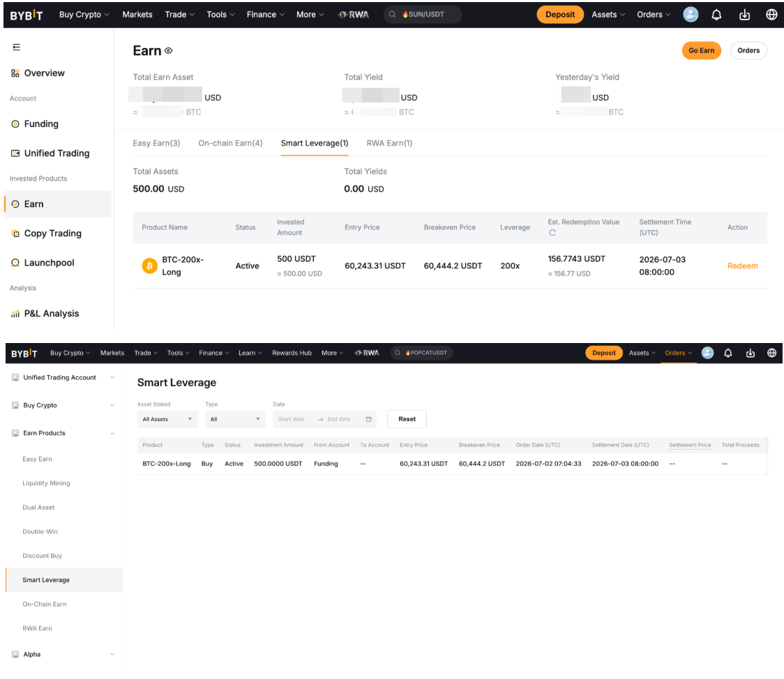The height and width of the screenshot is (679, 784).
Task: Collapse the sidebar with the hamburger icon
Action: [x=17, y=47]
